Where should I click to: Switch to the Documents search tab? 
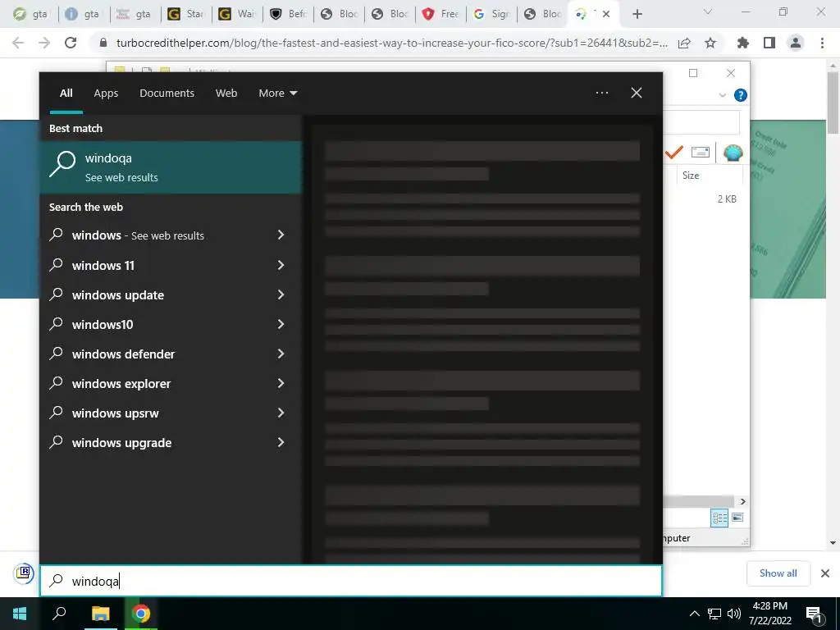[x=167, y=94]
